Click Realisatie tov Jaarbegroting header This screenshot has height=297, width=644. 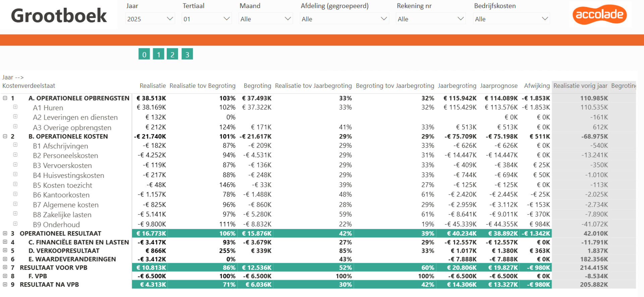tap(313, 86)
